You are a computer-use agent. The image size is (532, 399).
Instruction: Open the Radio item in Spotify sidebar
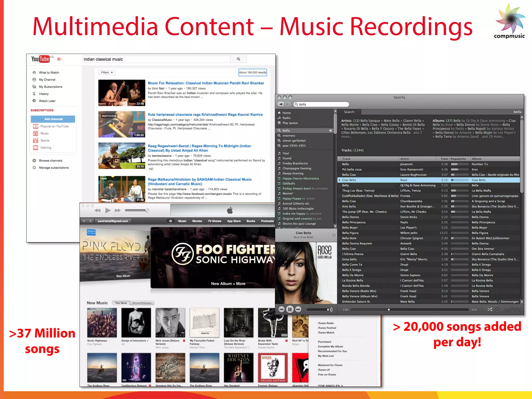coord(286,118)
